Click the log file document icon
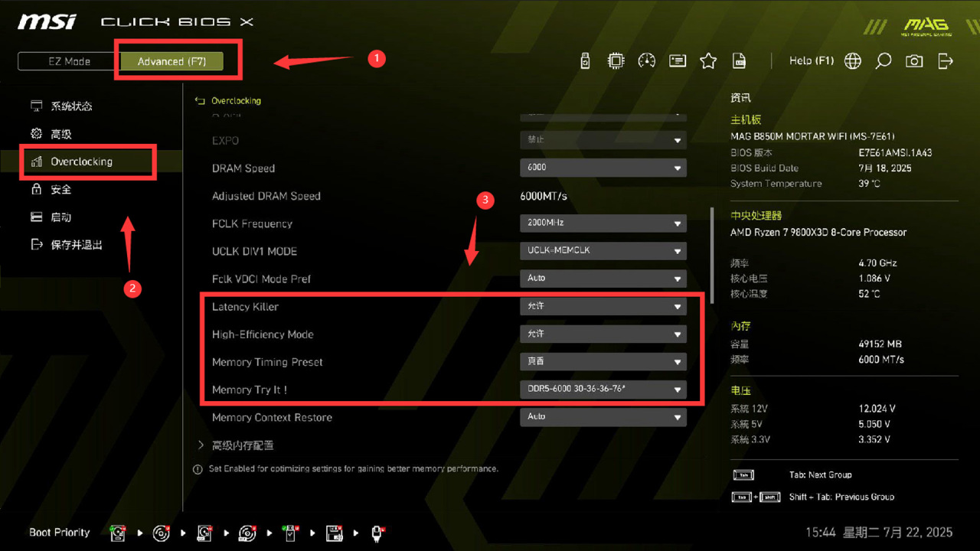This screenshot has width=980, height=551. click(740, 61)
